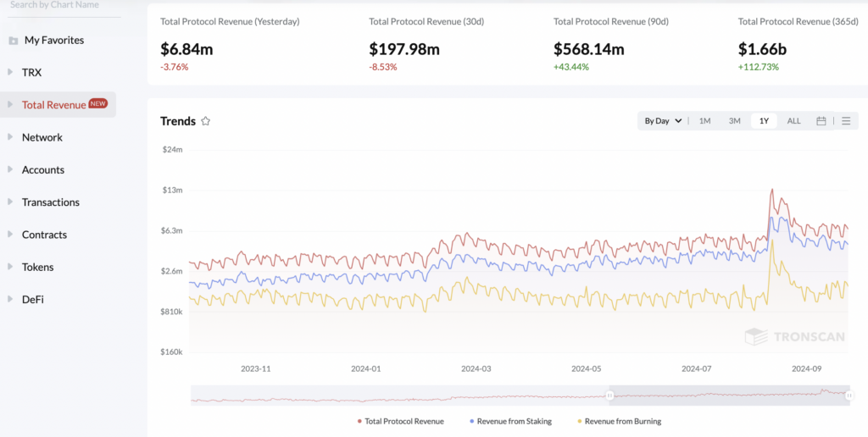
Task: Select the ALL time range
Action: [793, 120]
